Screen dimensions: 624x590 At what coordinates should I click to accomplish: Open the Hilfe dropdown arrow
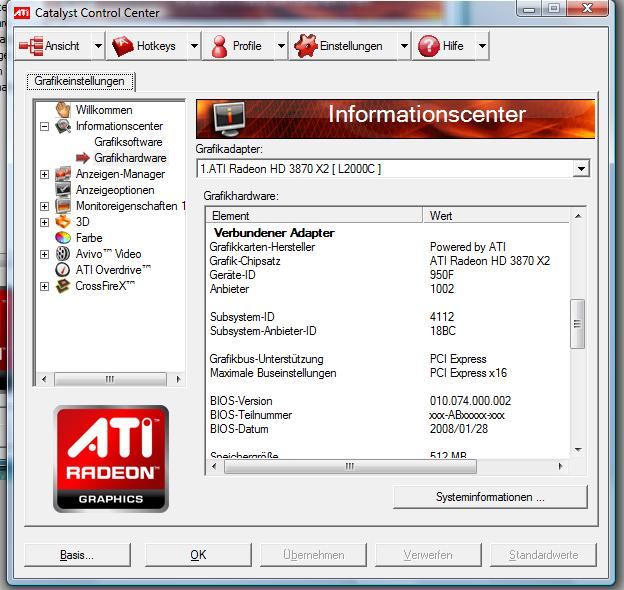[x=482, y=46]
